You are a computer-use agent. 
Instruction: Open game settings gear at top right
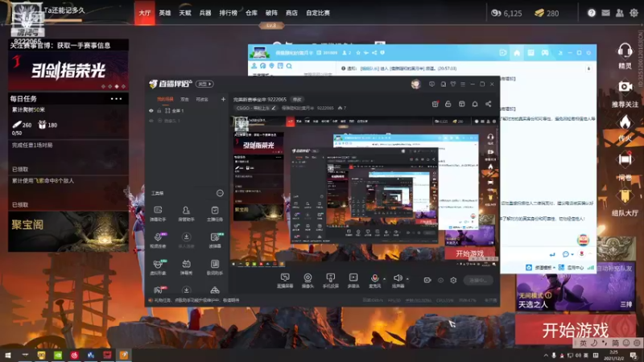(x=634, y=13)
